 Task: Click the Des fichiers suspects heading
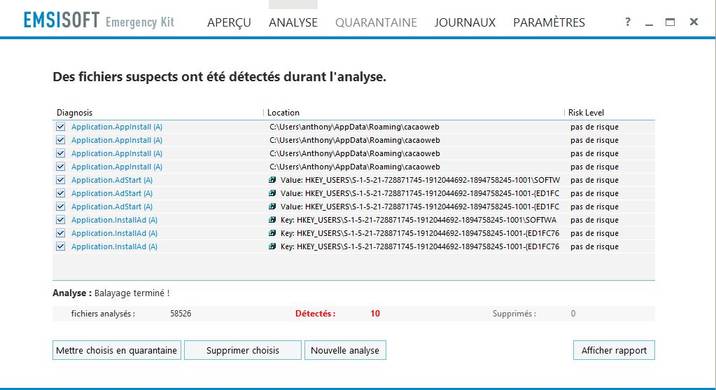click(x=219, y=77)
